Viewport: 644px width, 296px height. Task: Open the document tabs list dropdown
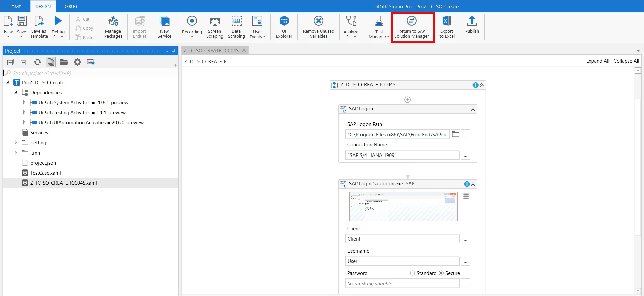[638, 51]
